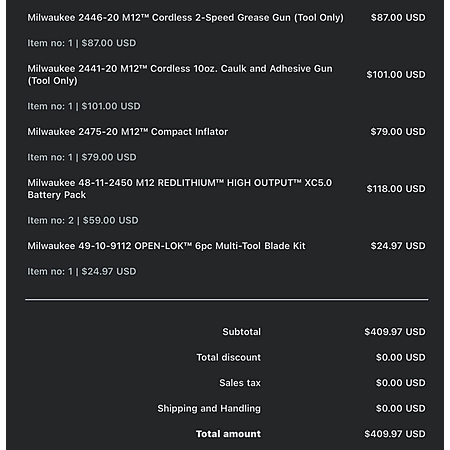Click the Shipping and Handling label
Viewport: 450px width, 450px height.
coord(209,409)
